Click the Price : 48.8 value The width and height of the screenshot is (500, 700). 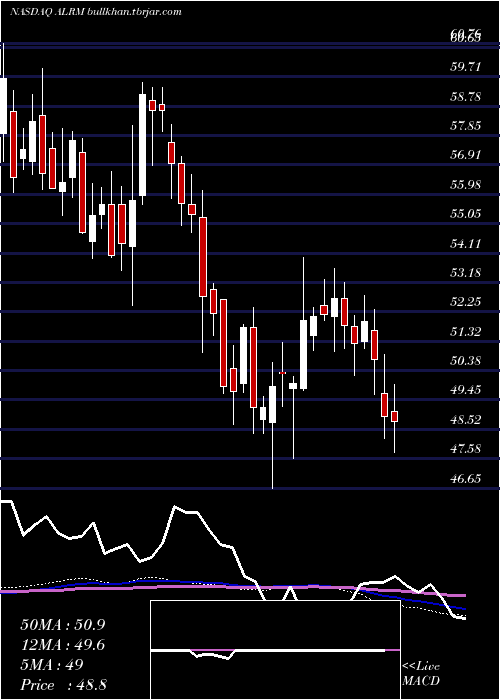tap(63, 685)
